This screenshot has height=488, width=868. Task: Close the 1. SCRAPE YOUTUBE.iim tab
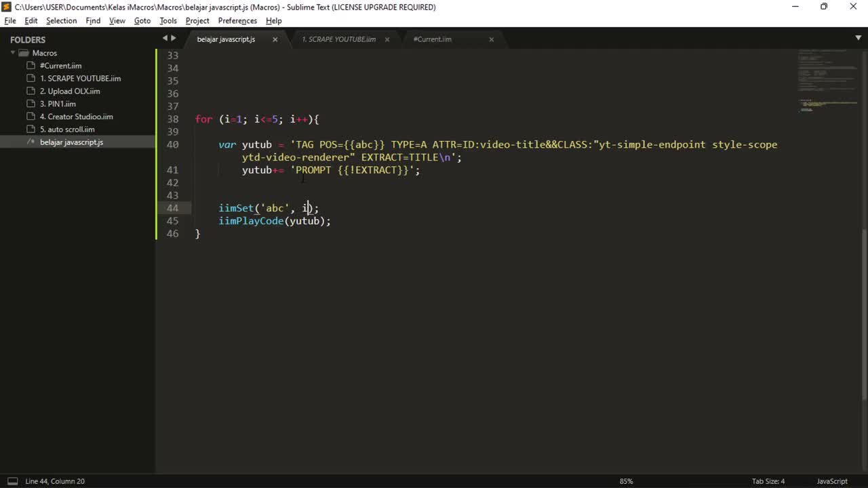(387, 39)
